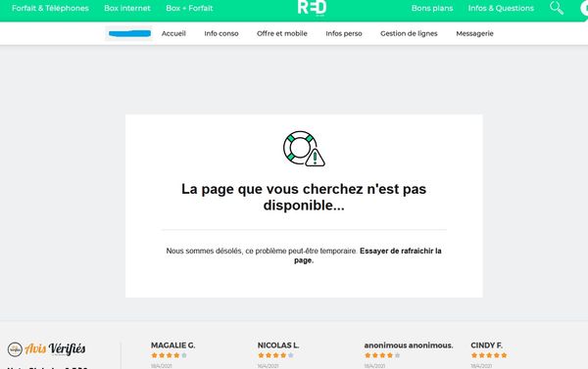The width and height of the screenshot is (588, 369).
Task: Click the 'La page que vous cherchez' heading
Action: click(304, 197)
